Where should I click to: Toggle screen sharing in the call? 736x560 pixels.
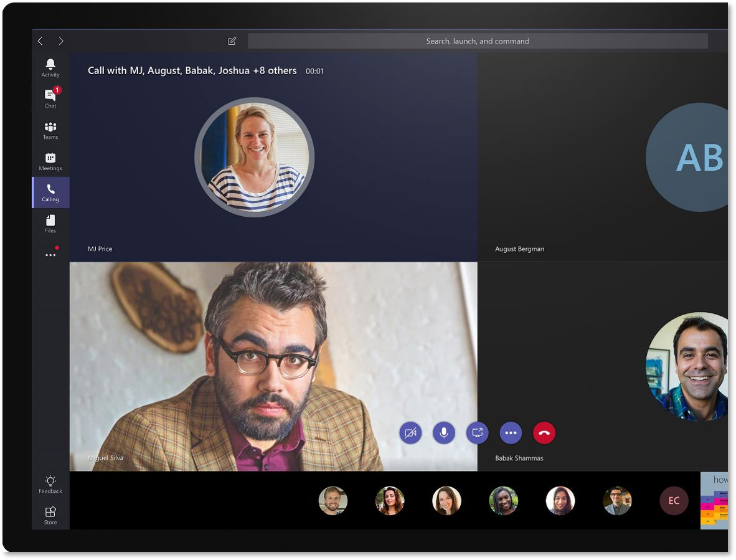pyautogui.click(x=477, y=432)
